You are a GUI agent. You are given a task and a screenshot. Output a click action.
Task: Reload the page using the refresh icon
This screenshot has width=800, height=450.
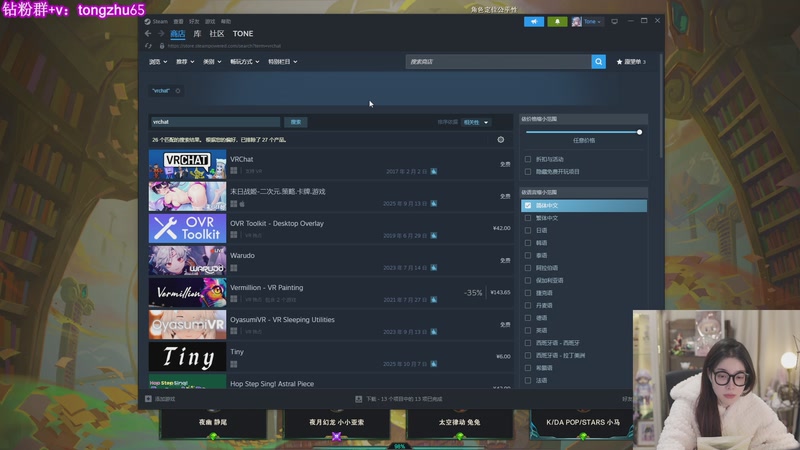[148, 46]
